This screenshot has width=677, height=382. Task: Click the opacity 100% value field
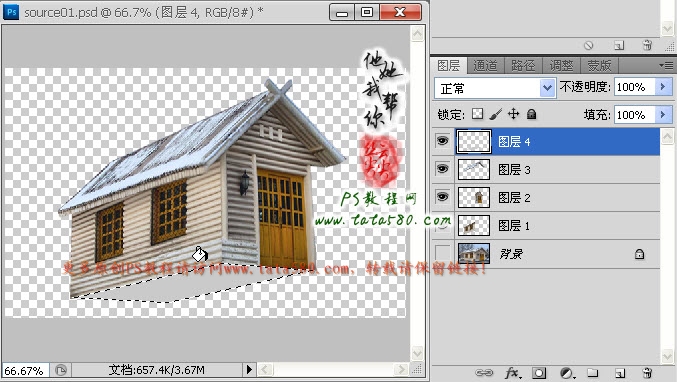(635, 87)
